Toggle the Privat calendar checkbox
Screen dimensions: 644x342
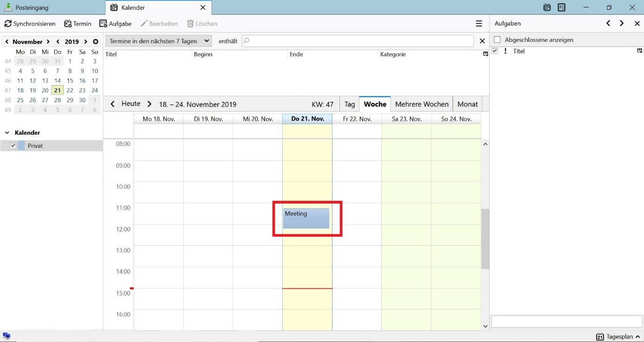[x=13, y=146]
